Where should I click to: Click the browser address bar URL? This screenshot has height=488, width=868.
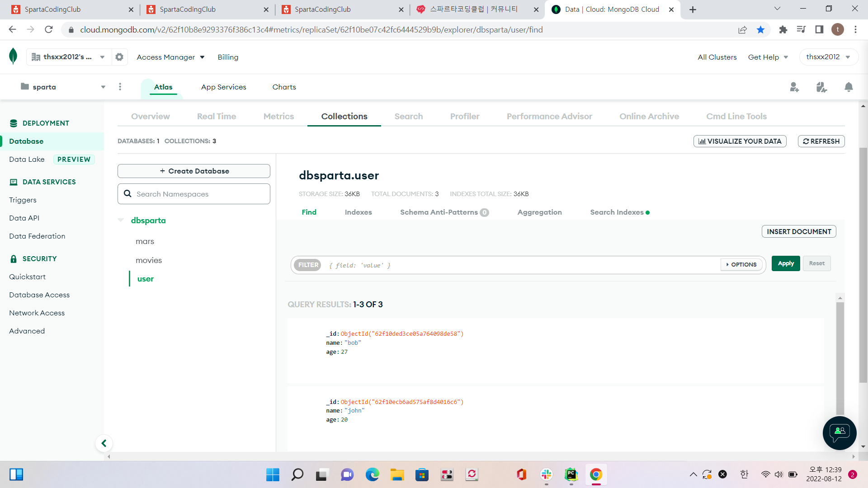coord(311,30)
